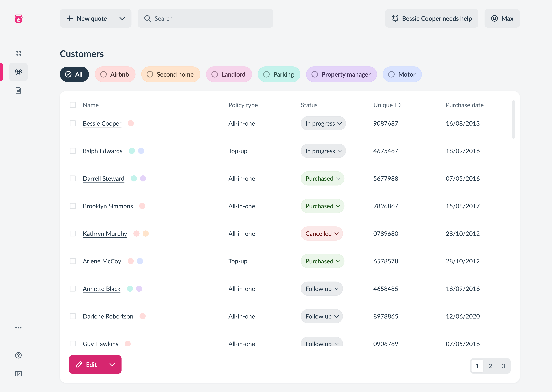This screenshot has height=392, width=552.
Task: Click the sidebar expand panel icon
Action: [x=18, y=374]
